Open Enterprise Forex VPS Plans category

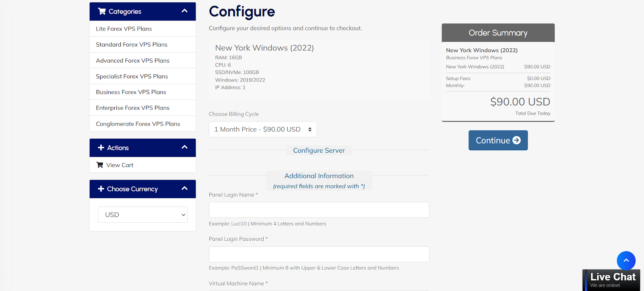tap(142, 108)
